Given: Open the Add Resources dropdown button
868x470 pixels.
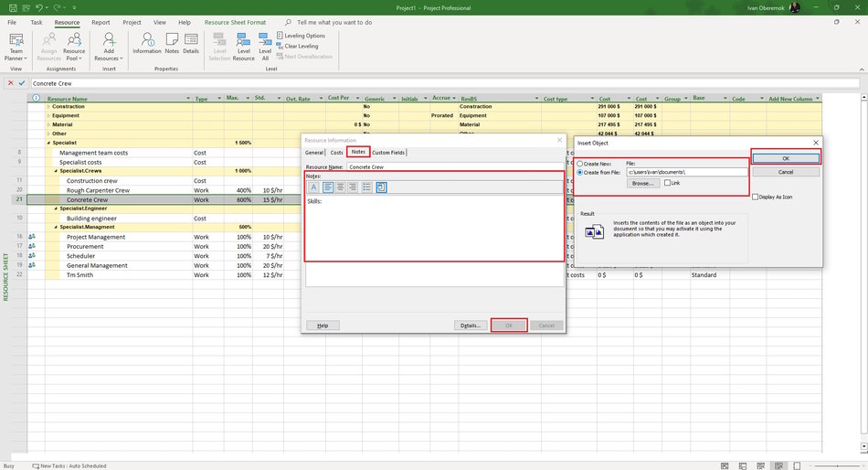Looking at the screenshot, I should [x=109, y=47].
